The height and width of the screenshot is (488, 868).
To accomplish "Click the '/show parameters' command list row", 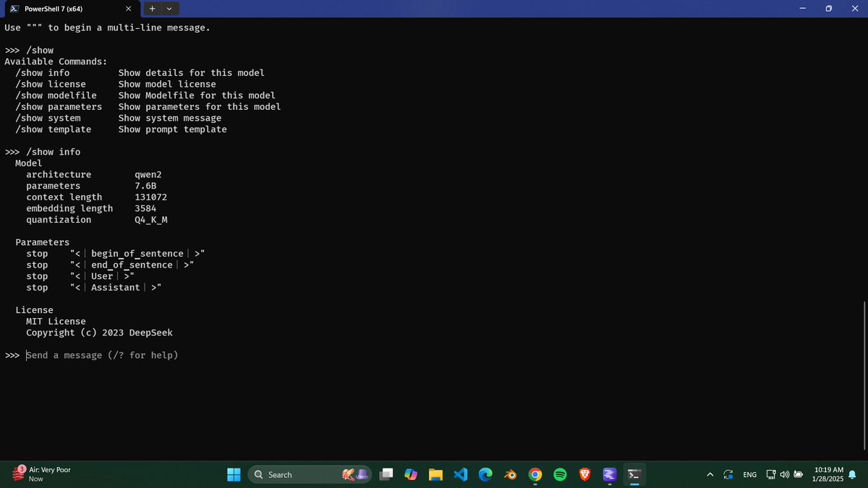I will click(x=148, y=106).
